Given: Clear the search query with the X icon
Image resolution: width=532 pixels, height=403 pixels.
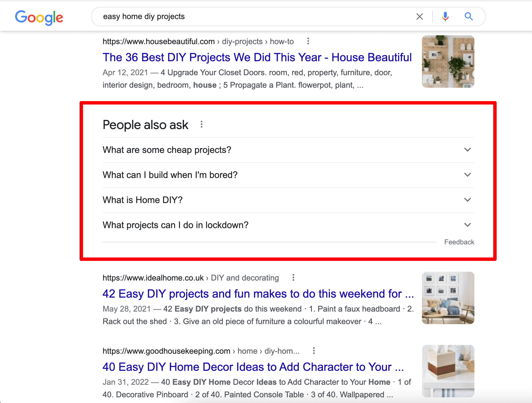Looking at the screenshot, I should pyautogui.click(x=419, y=17).
